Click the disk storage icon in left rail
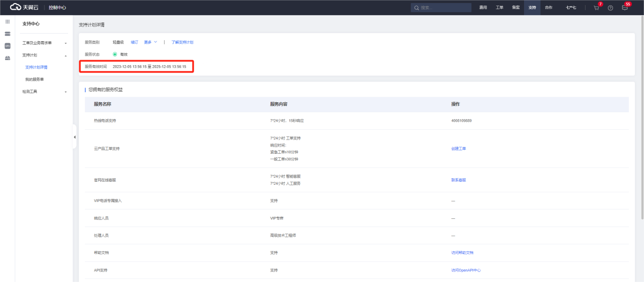Screen dimensions: 644x282 click(x=7, y=58)
